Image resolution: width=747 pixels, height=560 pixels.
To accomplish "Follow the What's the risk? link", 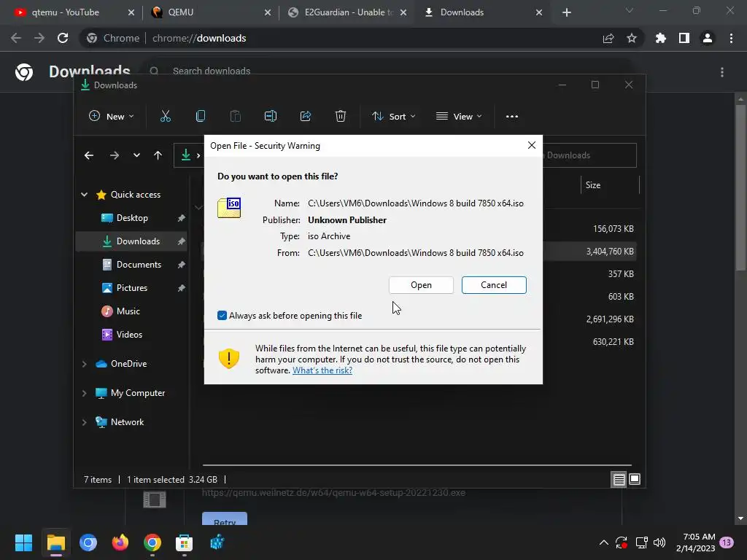I will pos(322,370).
